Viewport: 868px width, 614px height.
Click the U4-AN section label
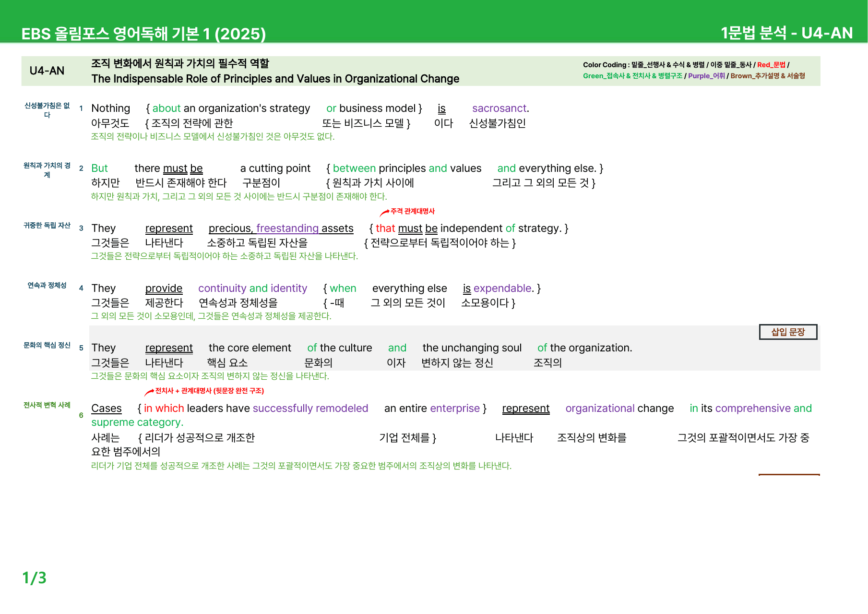[47, 71]
